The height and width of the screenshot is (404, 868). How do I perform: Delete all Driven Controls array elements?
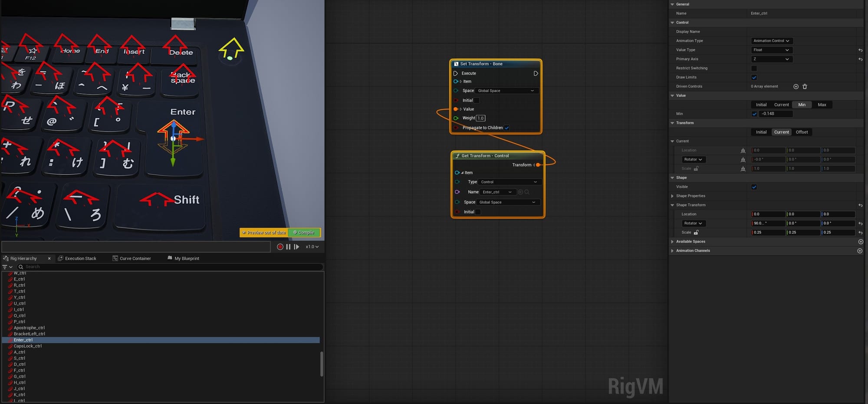[x=805, y=86]
